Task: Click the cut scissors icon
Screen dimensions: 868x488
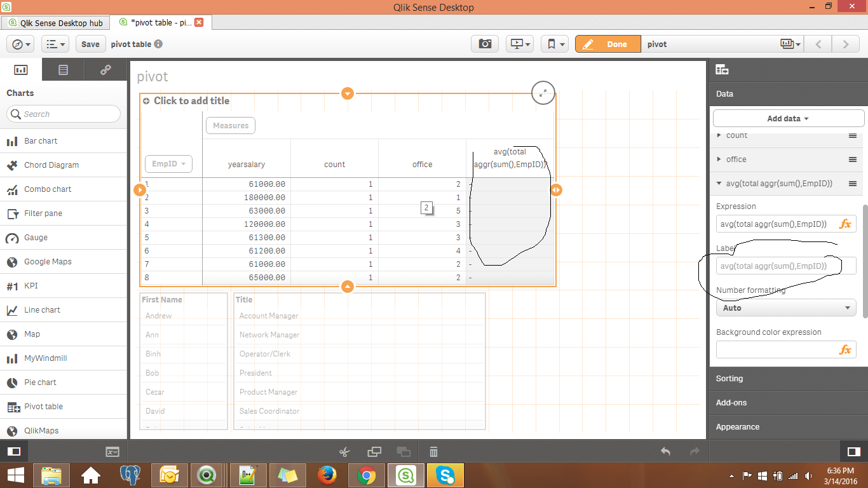Action: click(344, 452)
